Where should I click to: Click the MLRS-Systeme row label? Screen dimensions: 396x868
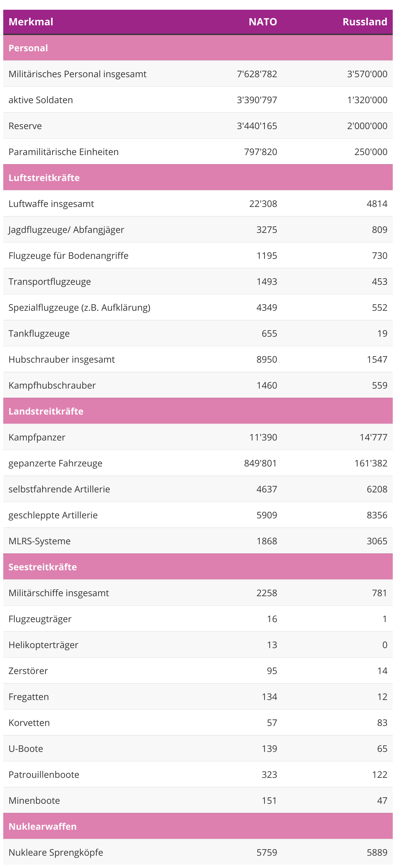pos(40,541)
